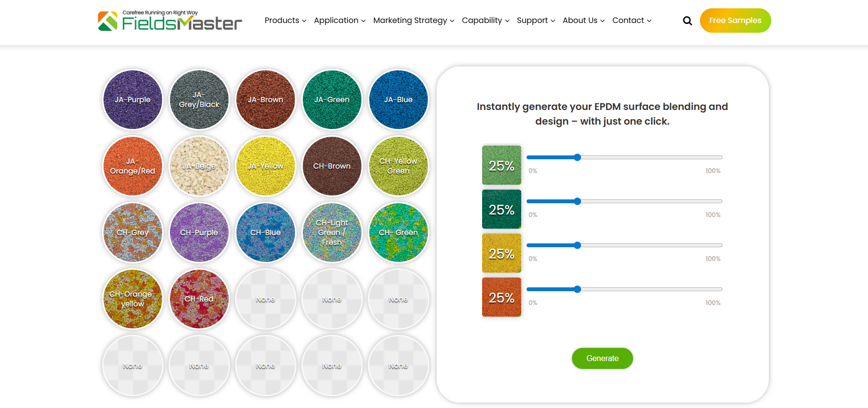Viewport: 868px width, 408px height.
Task: Choose the JA-Blue granule circle
Action: click(398, 100)
